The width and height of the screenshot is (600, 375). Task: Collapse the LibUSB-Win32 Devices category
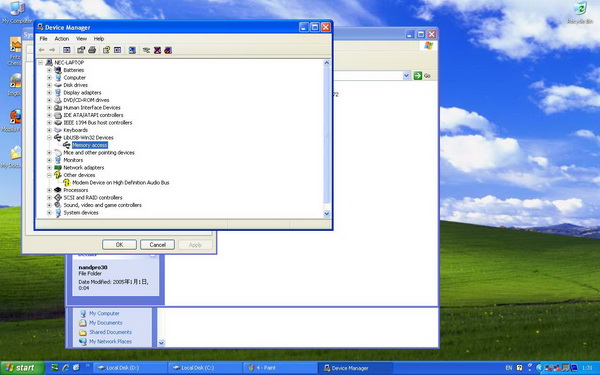click(x=49, y=137)
